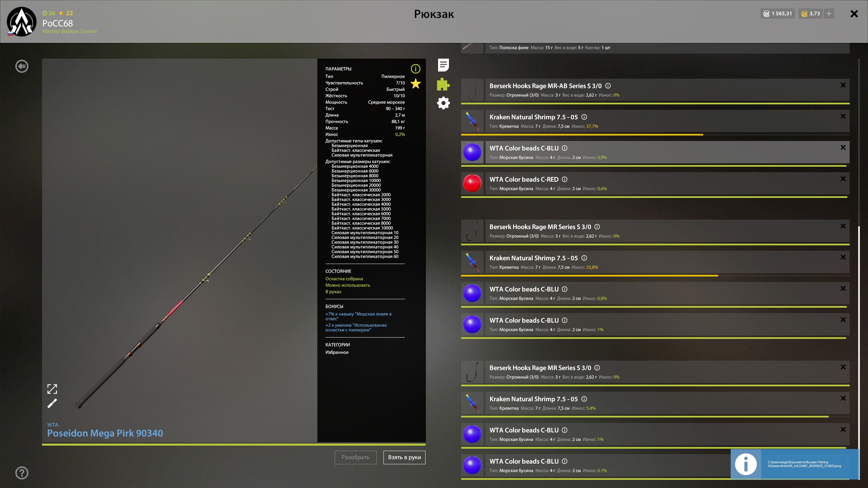
Task: Click the PoCC68 profile avatar
Action: pos(22,22)
